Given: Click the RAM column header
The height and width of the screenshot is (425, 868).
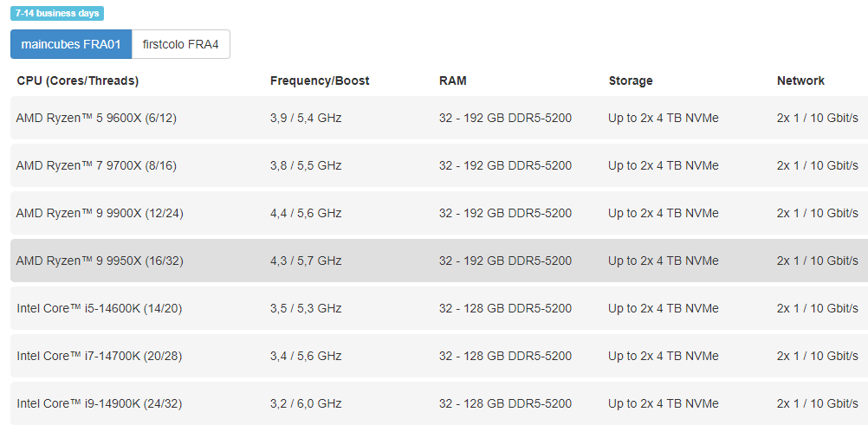Looking at the screenshot, I should (453, 80).
